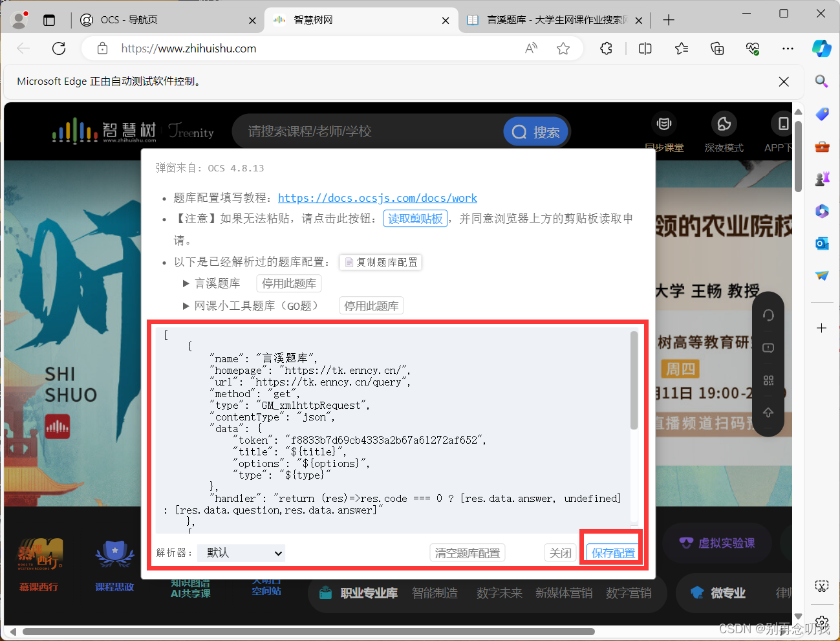The height and width of the screenshot is (641, 840).
Task: Add sidebar app with plus icon
Action: 822,328
